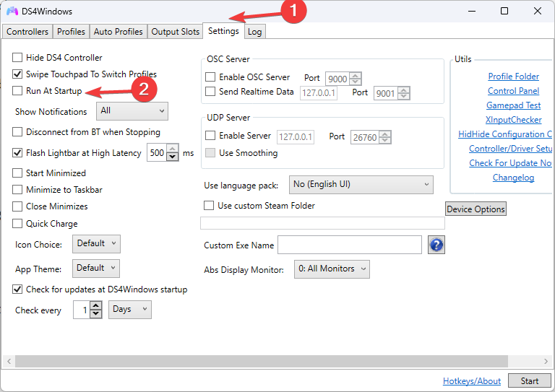Click the Custom Exe Name input field
The height and width of the screenshot is (392, 555).
pyautogui.click(x=350, y=245)
